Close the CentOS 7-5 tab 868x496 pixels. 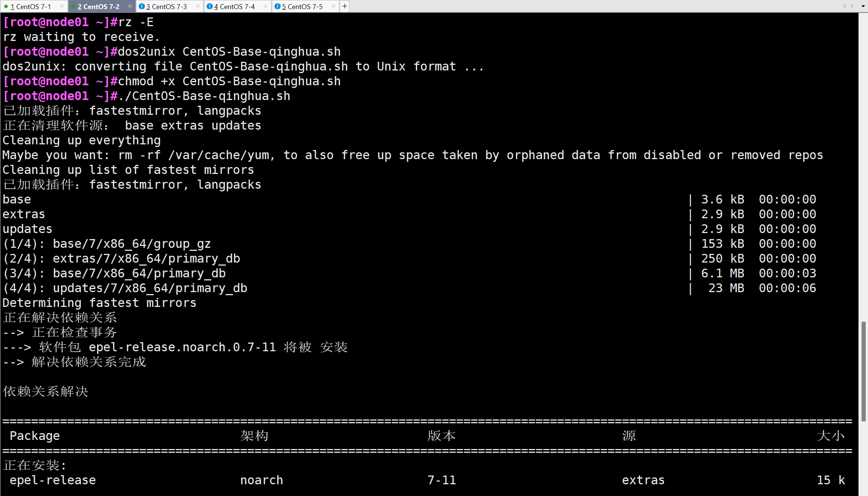coord(333,6)
